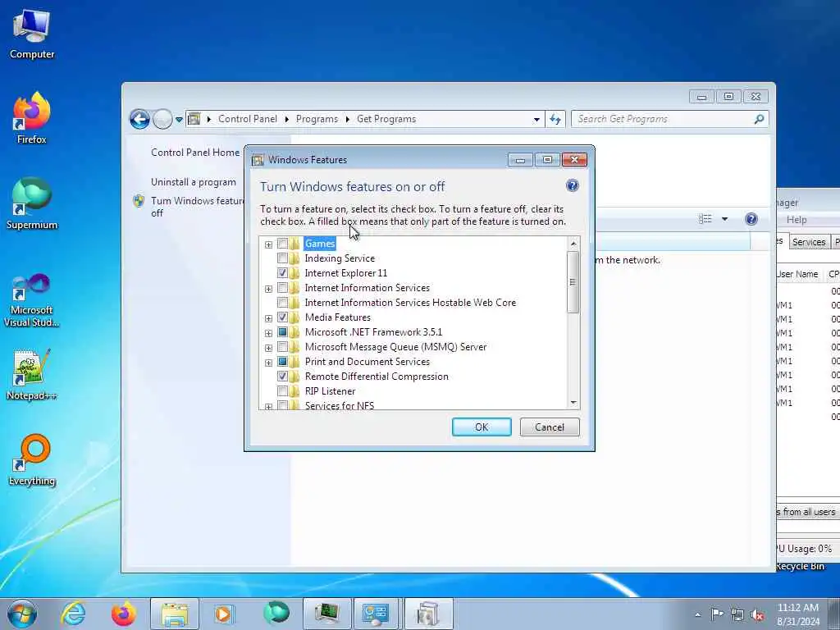Image resolution: width=840 pixels, height=630 pixels.
Task: Open the Supermium desktop shortcut
Action: [32, 204]
